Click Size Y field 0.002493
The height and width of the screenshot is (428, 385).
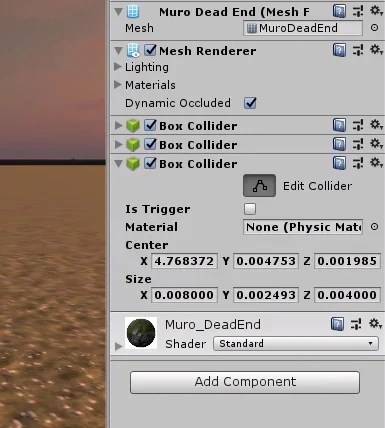point(266,295)
